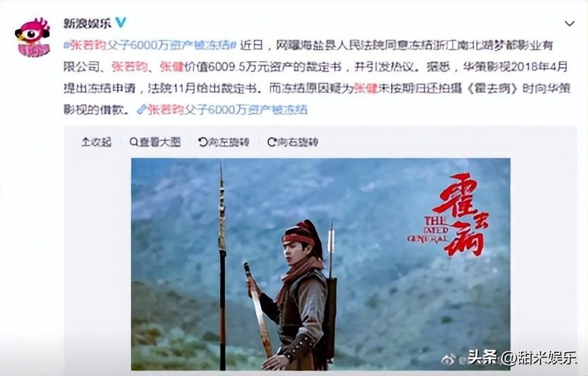Click the 霍去病 poster image

(x=320, y=264)
